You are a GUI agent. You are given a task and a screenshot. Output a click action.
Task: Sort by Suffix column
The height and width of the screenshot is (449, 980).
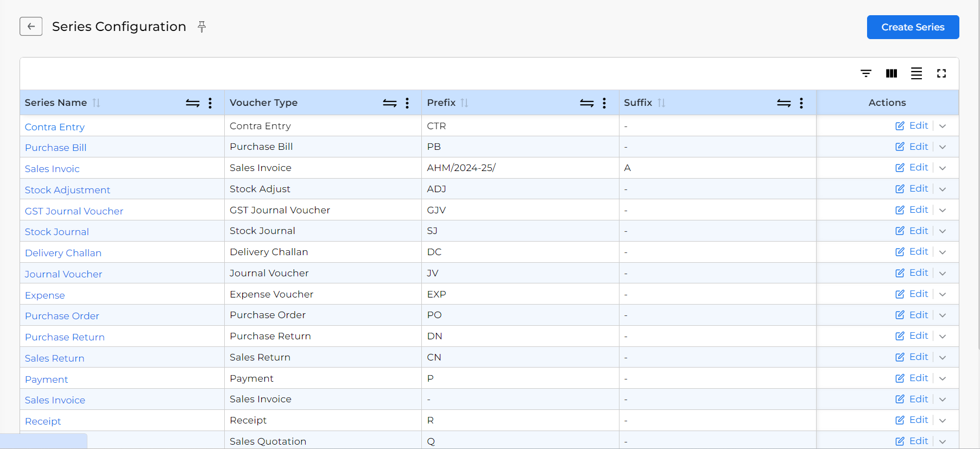(661, 103)
